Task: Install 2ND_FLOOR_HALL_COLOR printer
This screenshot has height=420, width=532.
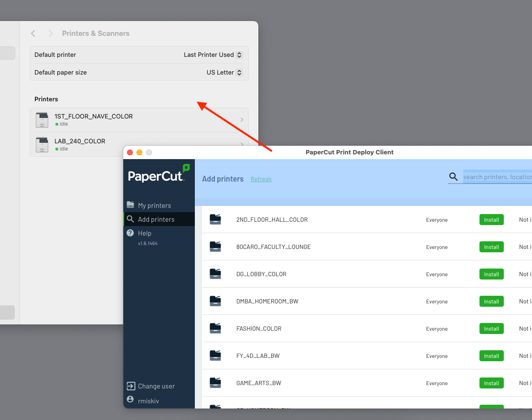Action: tap(491, 220)
